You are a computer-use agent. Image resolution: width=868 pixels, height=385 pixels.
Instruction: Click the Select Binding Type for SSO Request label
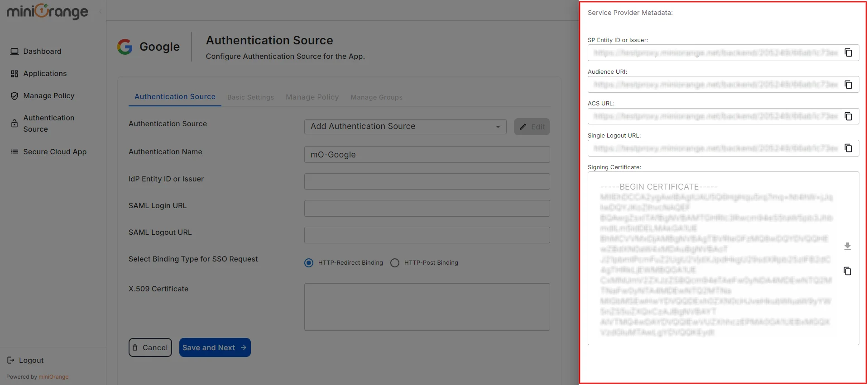pyautogui.click(x=193, y=259)
